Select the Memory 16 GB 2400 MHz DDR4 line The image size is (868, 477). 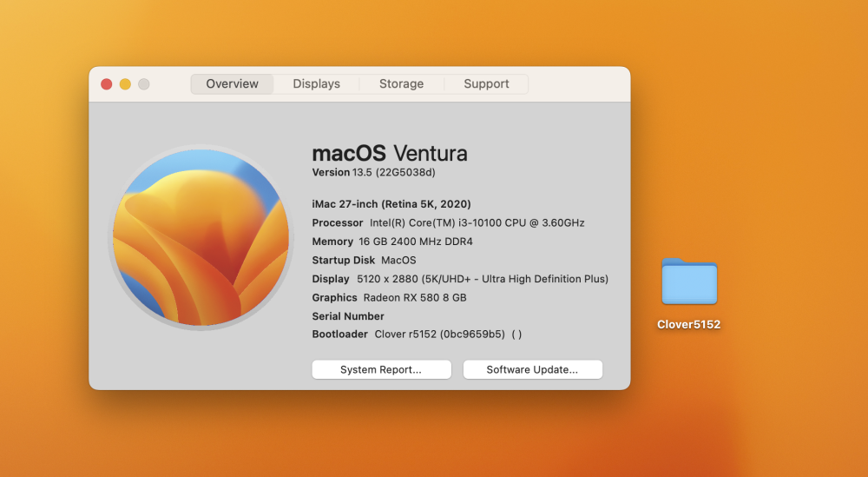392,242
